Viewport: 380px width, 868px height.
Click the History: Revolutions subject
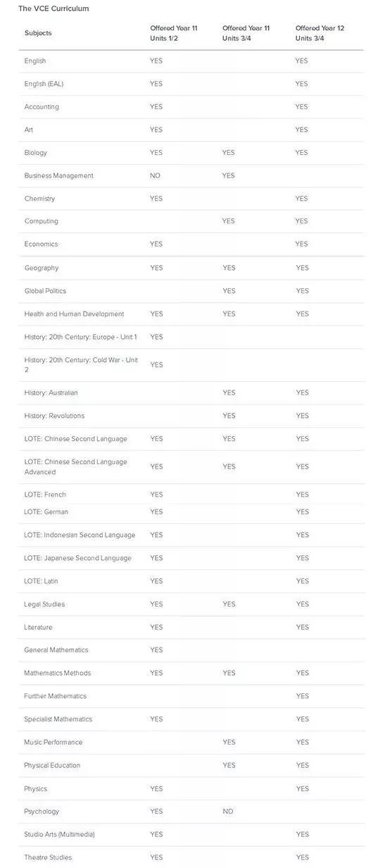pyautogui.click(x=54, y=416)
